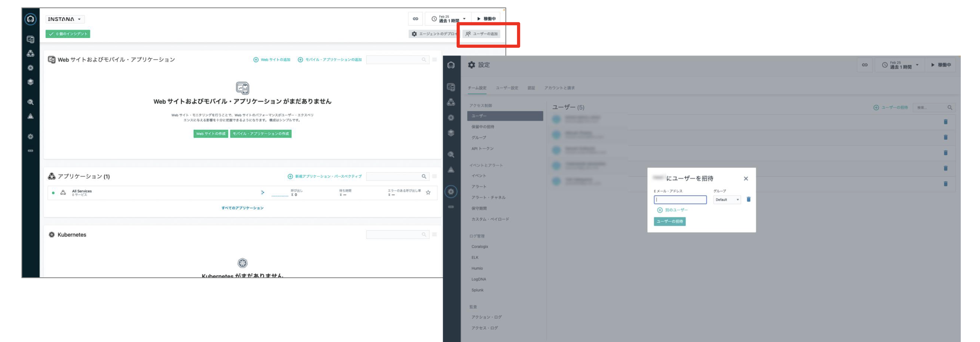Screen dimensions: 980x342
Task: Open Websites & Mobile Apps sidebar icon
Action: click(x=30, y=39)
